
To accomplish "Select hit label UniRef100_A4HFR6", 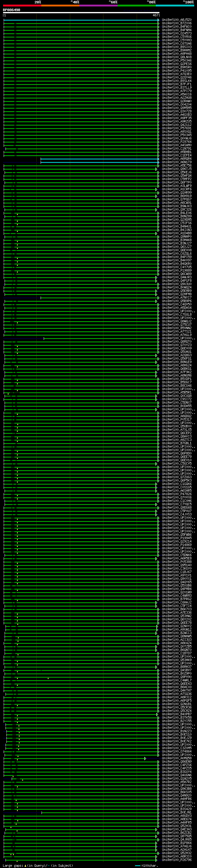I will [x=177, y=799].
